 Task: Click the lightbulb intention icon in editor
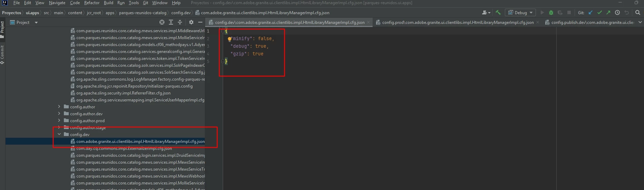pyautogui.click(x=230, y=39)
